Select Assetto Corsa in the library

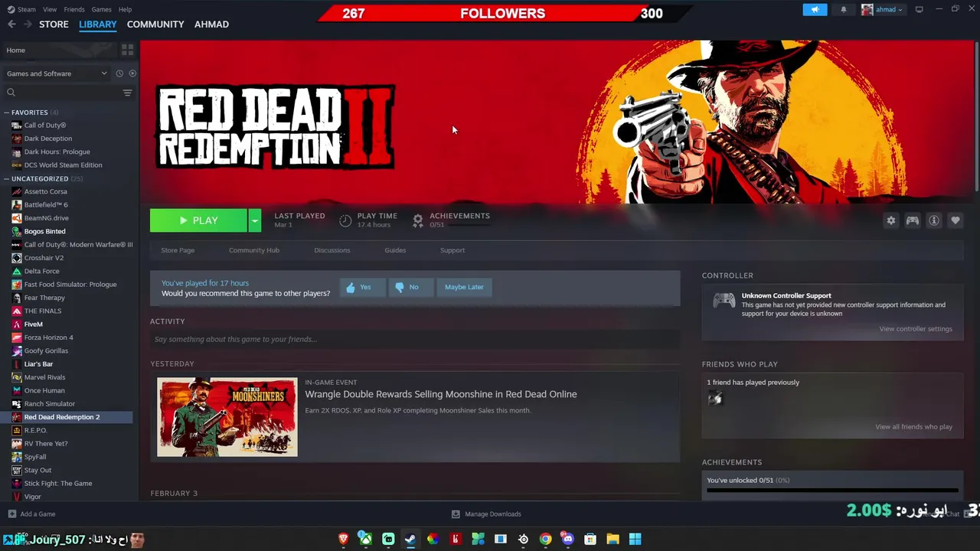45,191
